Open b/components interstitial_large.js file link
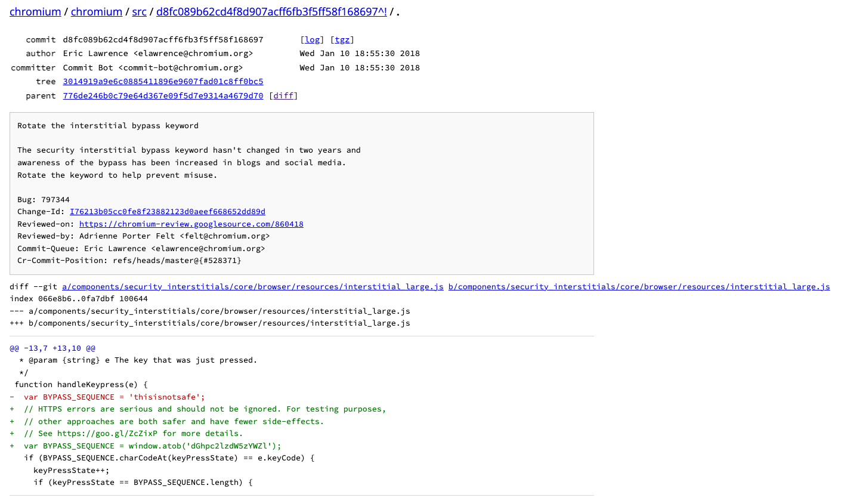Screen dimensions: 841x504 639,287
